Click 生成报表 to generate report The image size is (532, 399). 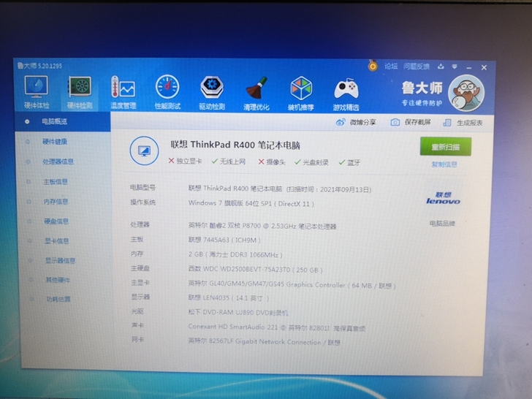coord(463,123)
